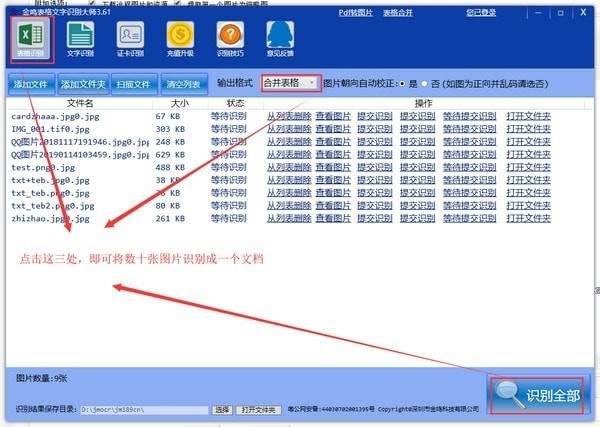The image size is (600, 427).
Task: Switch to the 文字识别 text recognition tool
Action: 80,40
